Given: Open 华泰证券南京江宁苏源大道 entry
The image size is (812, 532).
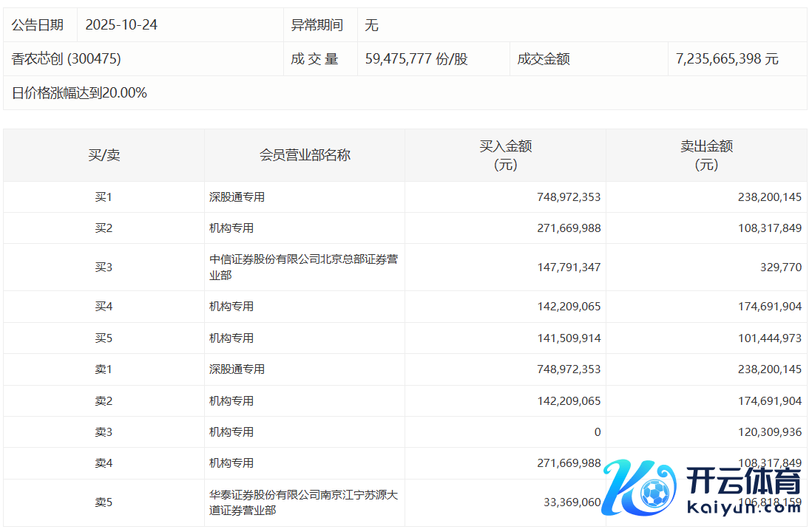Looking at the screenshot, I should (x=303, y=502).
